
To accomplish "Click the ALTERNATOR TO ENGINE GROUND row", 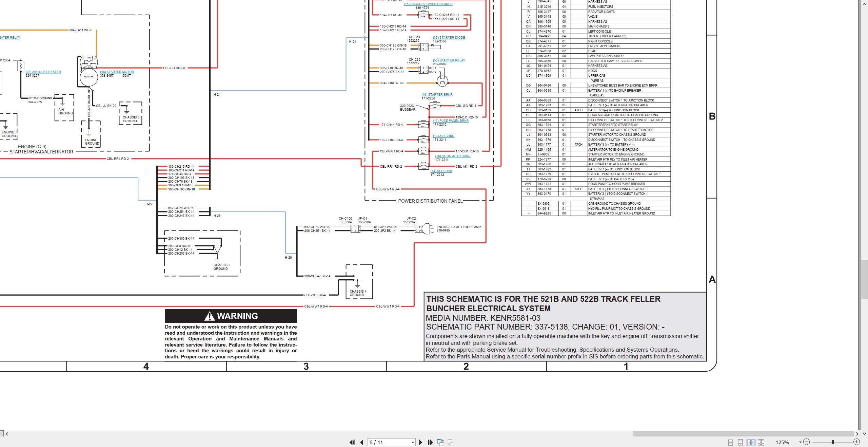I will click(x=596, y=150).
